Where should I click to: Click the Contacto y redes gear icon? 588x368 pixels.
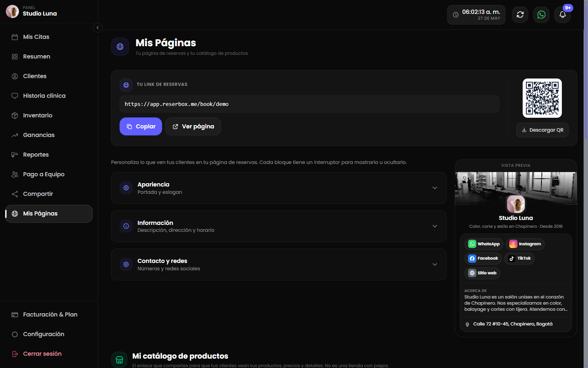click(126, 264)
